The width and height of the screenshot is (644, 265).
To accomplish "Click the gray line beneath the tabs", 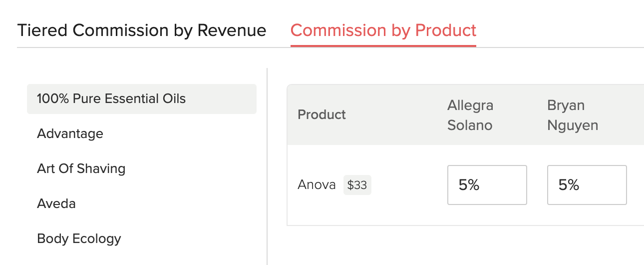I will pos(150,48).
